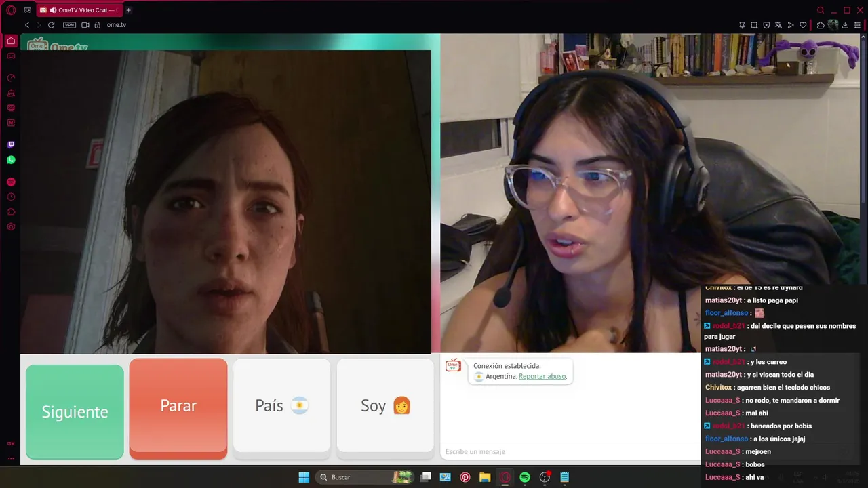Click chat message "y si visean todo el dia"
868x488 pixels.
[780, 375]
